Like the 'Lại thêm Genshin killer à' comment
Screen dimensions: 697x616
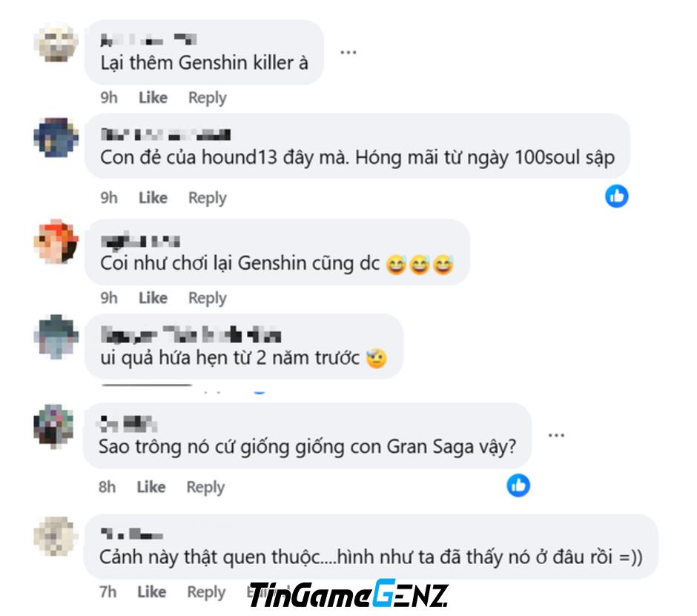pyautogui.click(x=153, y=97)
